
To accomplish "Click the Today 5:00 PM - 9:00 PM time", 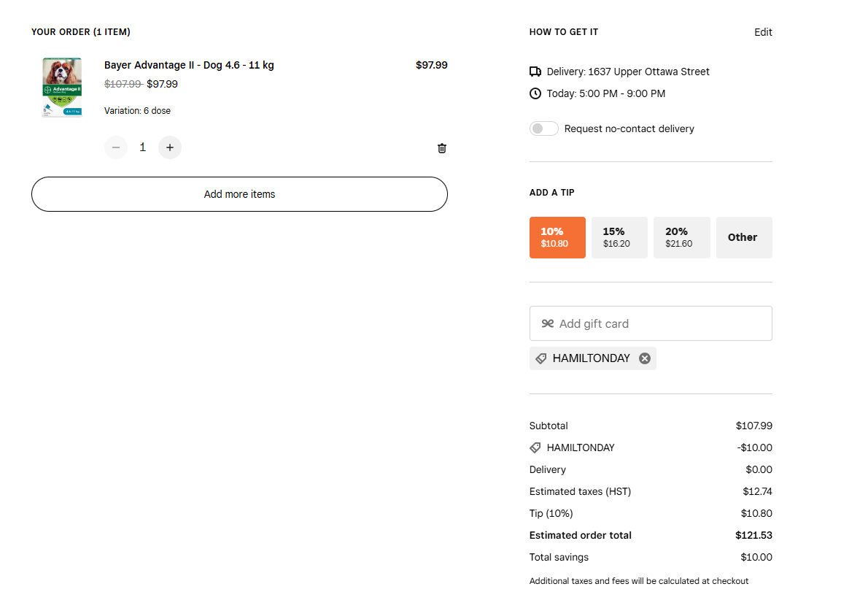I will (605, 93).
